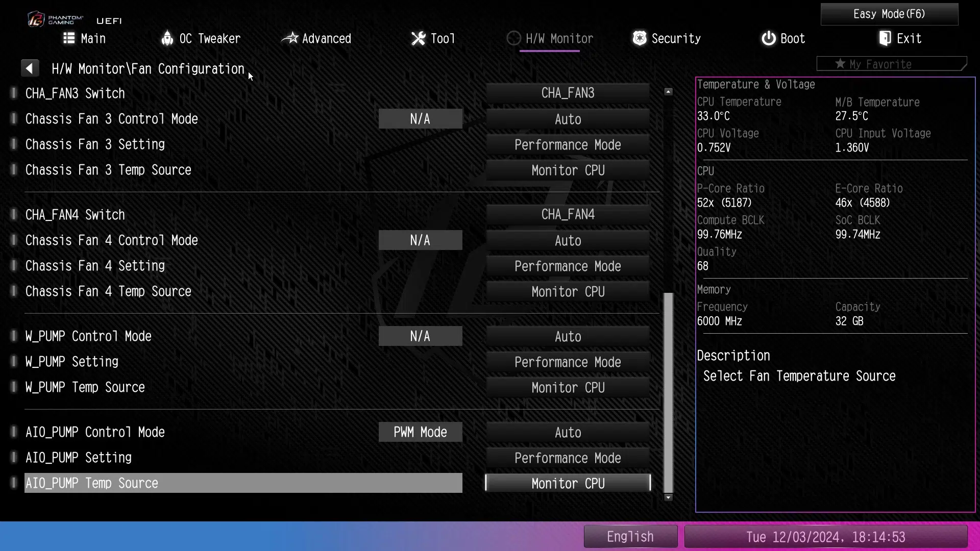This screenshot has width=980, height=551.
Task: Click the date and time display
Action: click(826, 537)
